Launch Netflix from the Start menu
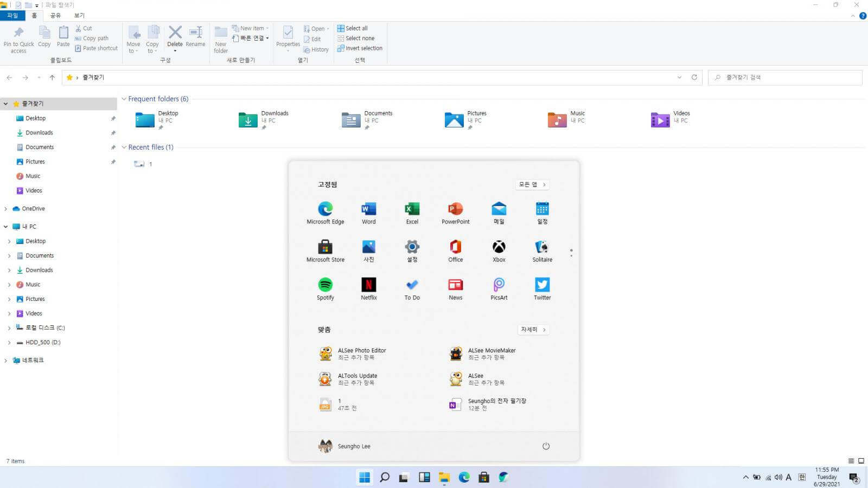868x488 pixels. 369,289
